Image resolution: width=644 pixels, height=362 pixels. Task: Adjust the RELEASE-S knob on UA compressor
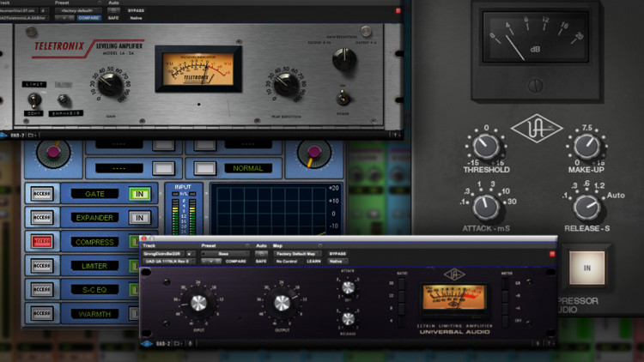[x=586, y=207]
